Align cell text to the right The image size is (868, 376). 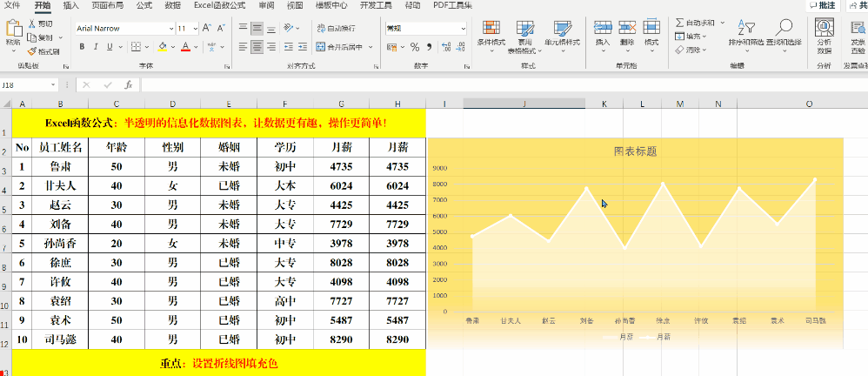pos(270,47)
